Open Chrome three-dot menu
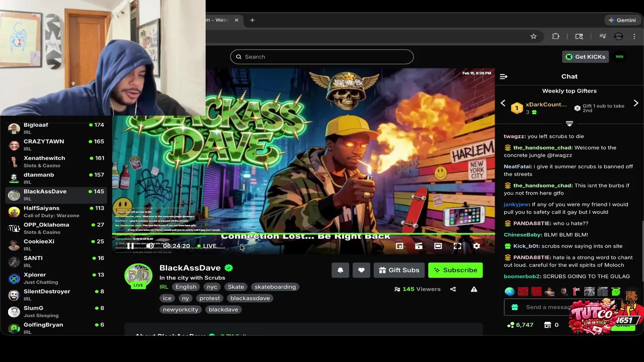Screen dimensions: 644x362 (634, 36)
